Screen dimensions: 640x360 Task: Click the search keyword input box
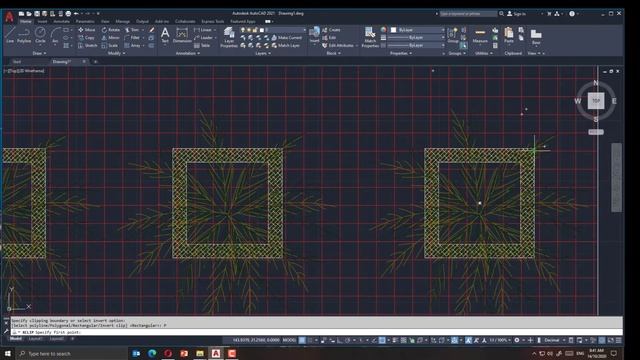click(x=468, y=13)
